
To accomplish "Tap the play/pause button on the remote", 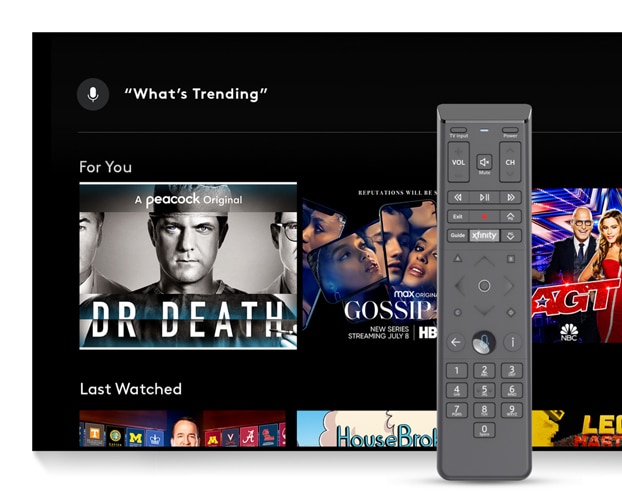I will [484, 197].
